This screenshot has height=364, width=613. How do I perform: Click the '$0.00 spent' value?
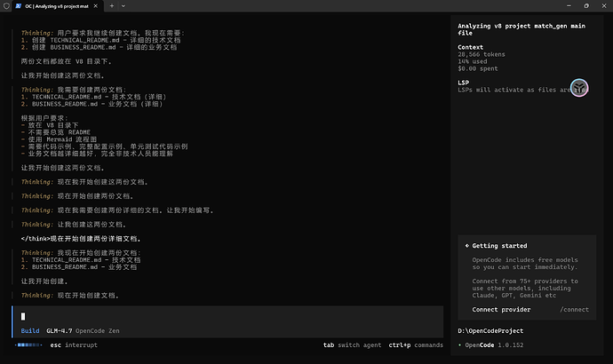pos(478,68)
